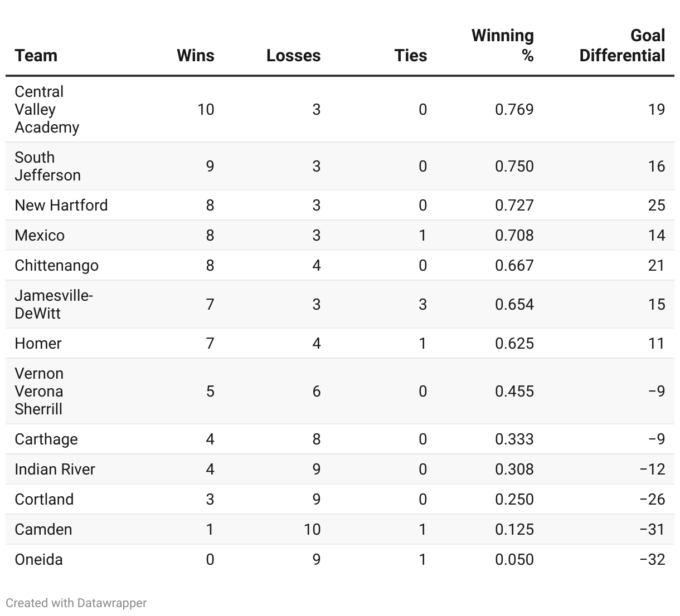
Task: Click the Carthage team name
Action: pyautogui.click(x=46, y=439)
